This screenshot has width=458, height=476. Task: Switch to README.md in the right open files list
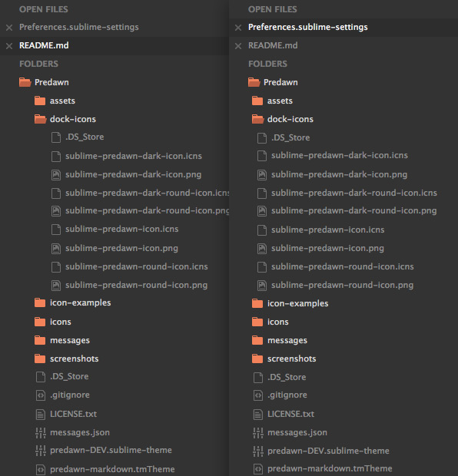(x=273, y=45)
